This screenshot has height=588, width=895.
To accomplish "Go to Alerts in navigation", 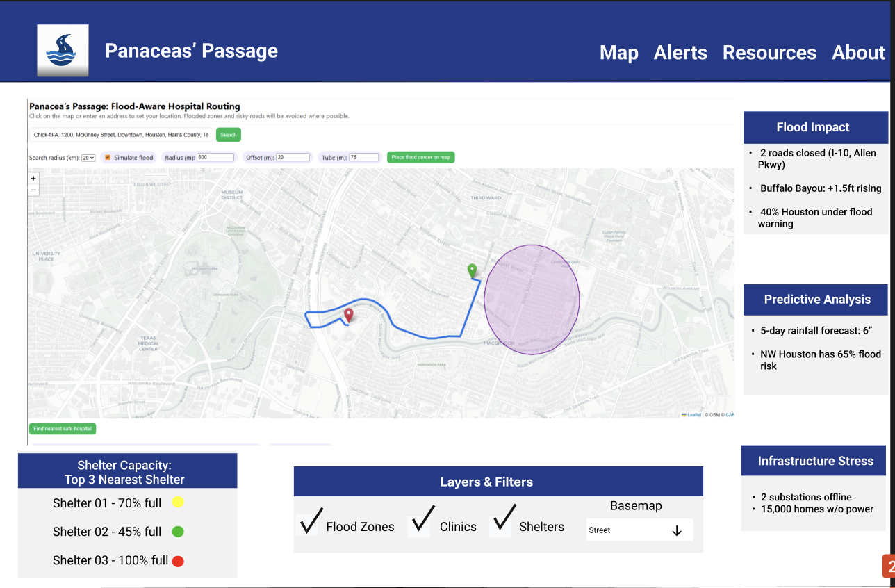I will pos(680,53).
